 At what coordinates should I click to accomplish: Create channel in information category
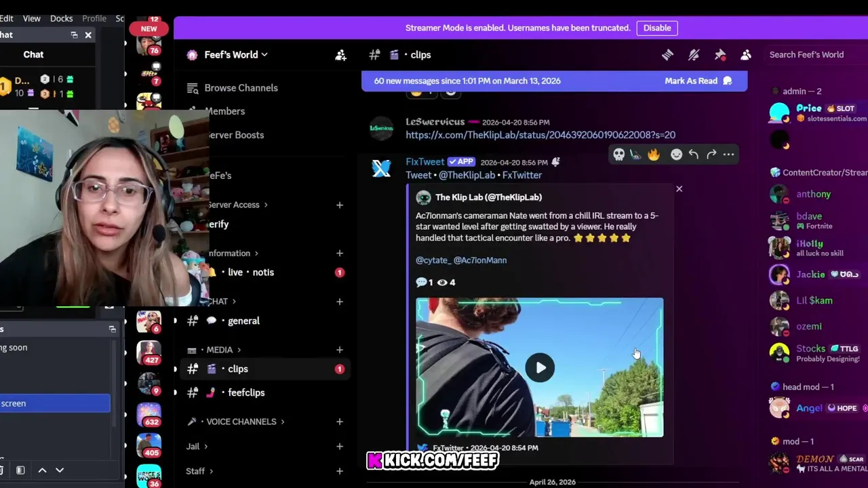(x=339, y=253)
